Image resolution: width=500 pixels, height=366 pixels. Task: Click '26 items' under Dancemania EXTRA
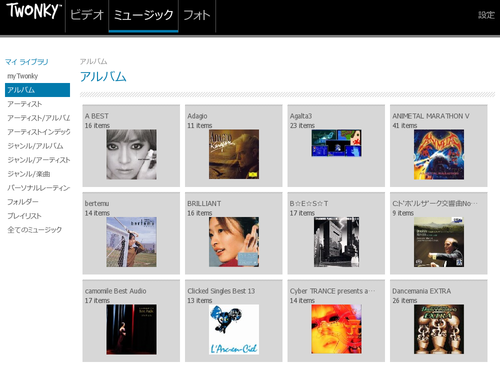point(405,300)
